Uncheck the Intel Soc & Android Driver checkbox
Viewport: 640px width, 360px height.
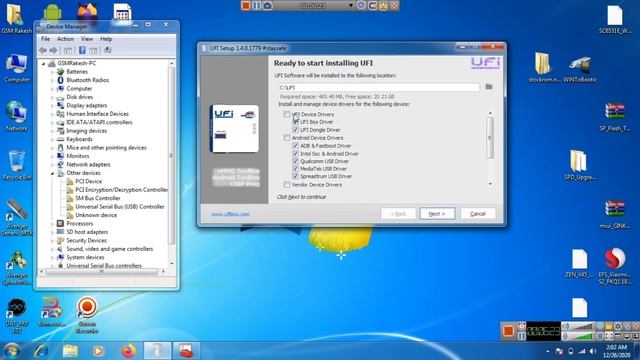click(x=296, y=153)
